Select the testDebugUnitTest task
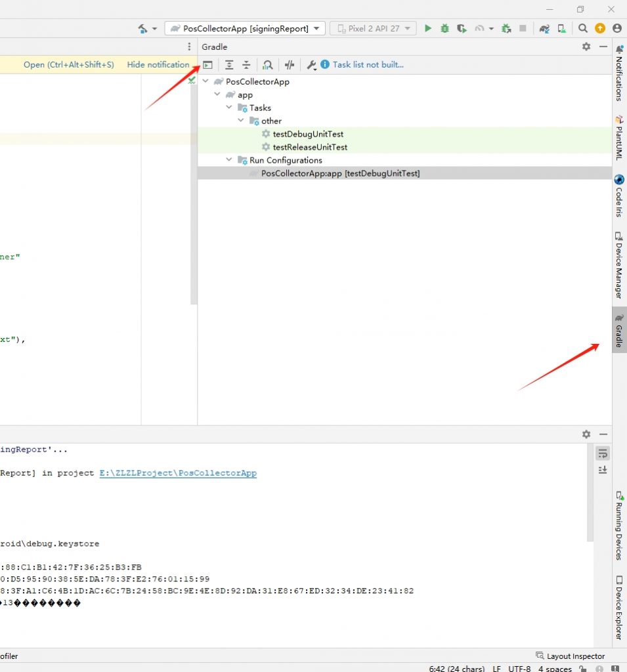This screenshot has width=627, height=672. point(308,134)
